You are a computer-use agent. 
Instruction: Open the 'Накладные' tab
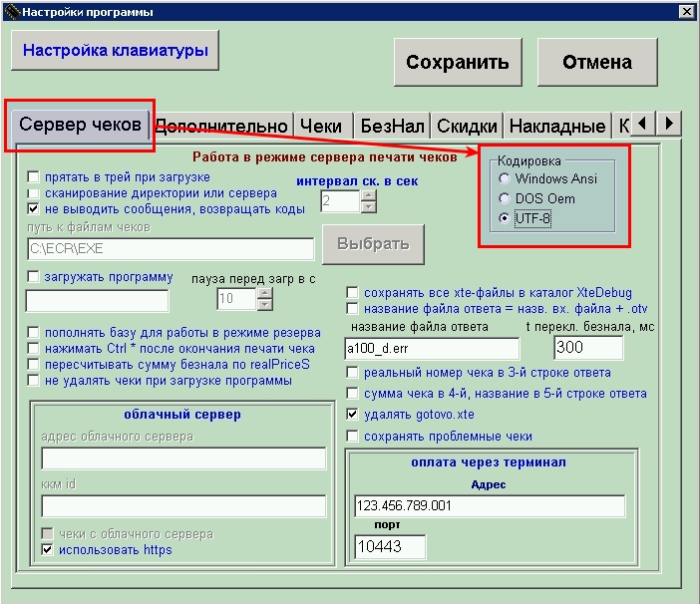point(557,127)
